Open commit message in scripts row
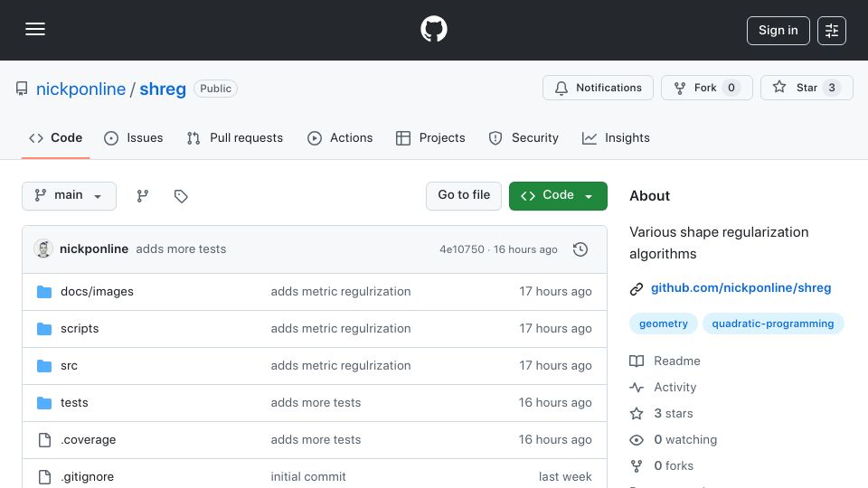The height and width of the screenshot is (488, 868). 341,329
